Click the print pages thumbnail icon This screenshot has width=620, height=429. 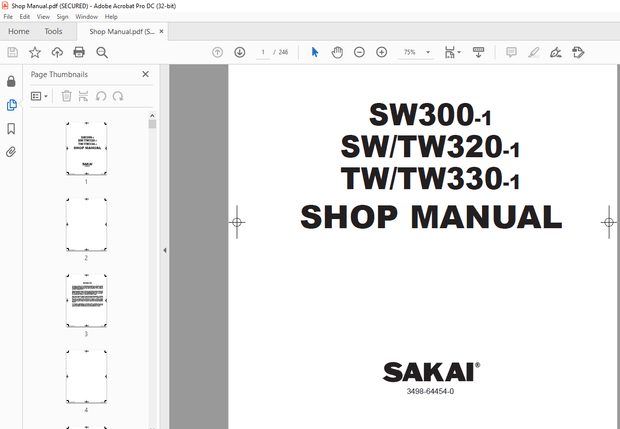click(x=83, y=96)
